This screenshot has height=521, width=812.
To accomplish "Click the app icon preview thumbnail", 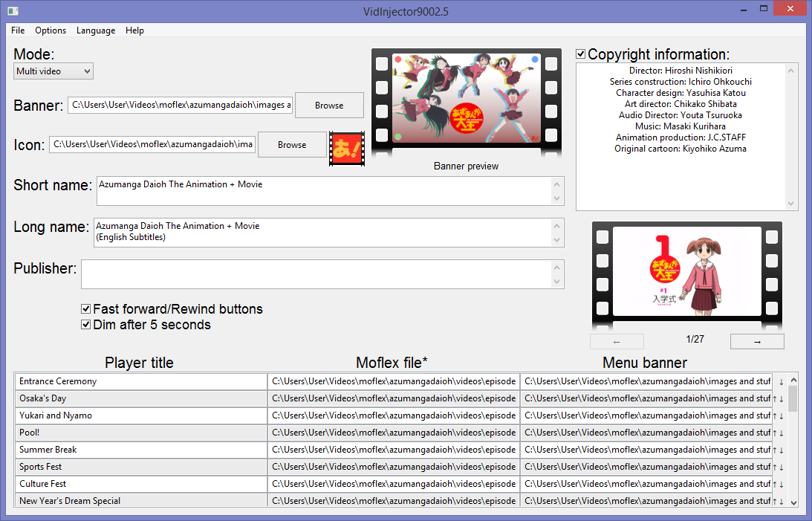I will click(347, 145).
